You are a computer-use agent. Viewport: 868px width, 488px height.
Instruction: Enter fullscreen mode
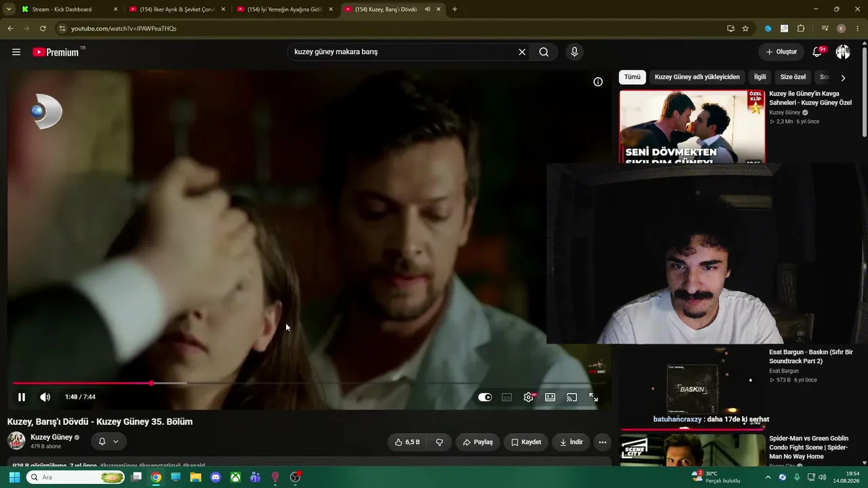click(593, 397)
